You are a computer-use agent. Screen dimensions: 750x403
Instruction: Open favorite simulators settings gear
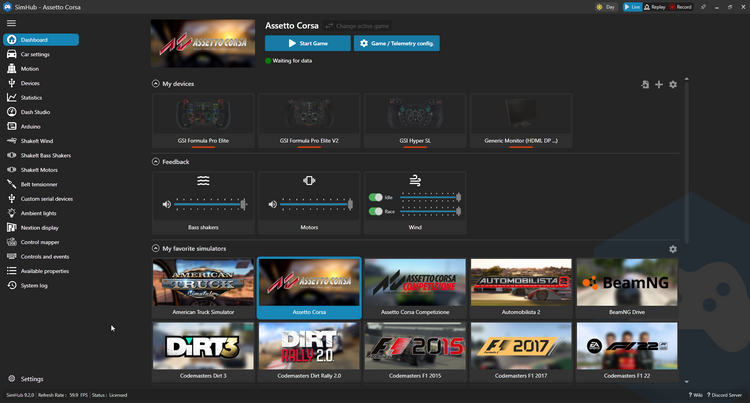[673, 249]
